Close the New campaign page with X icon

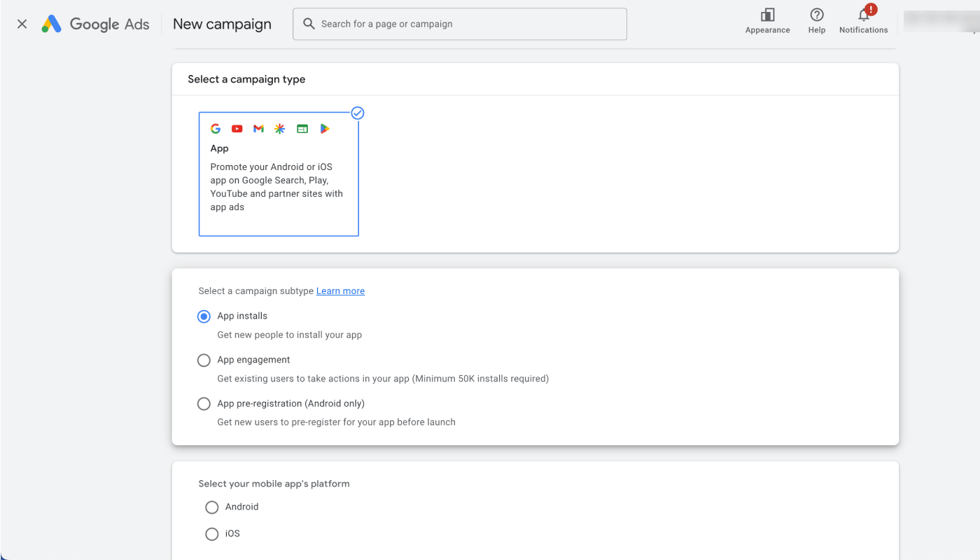click(x=22, y=24)
